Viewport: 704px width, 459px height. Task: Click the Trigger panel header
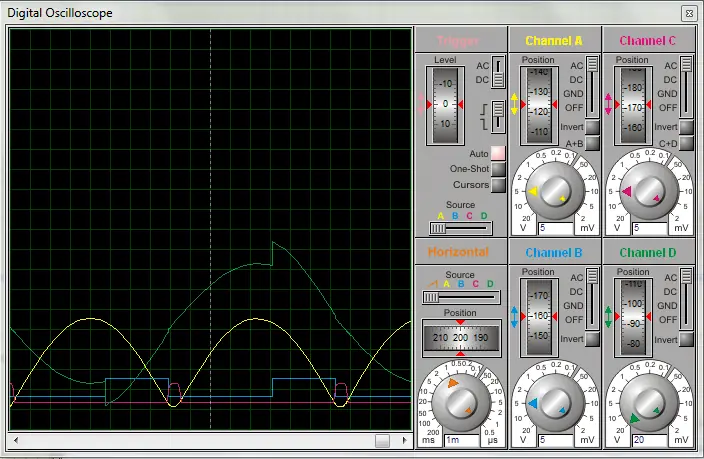460,40
